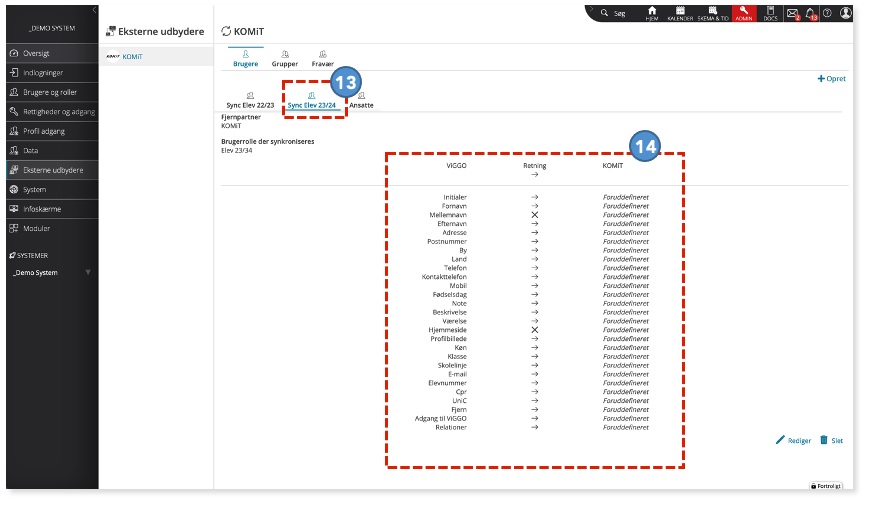
Task: Open Infoskærme in the sidebar
Action: point(52,209)
